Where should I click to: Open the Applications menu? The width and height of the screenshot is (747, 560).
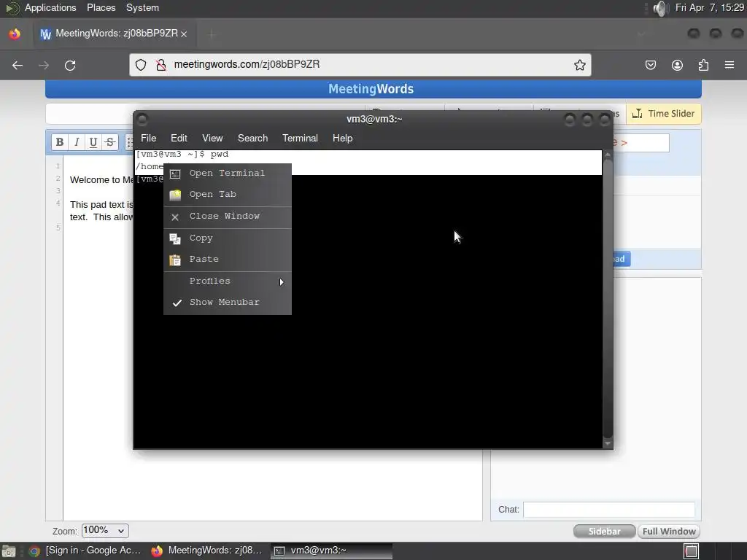pos(50,7)
